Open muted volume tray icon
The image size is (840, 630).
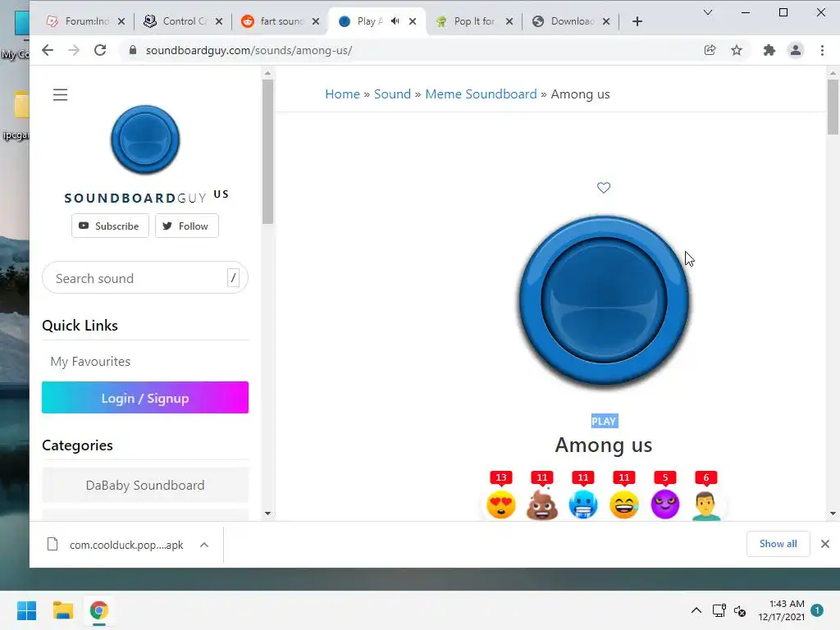tap(741, 610)
